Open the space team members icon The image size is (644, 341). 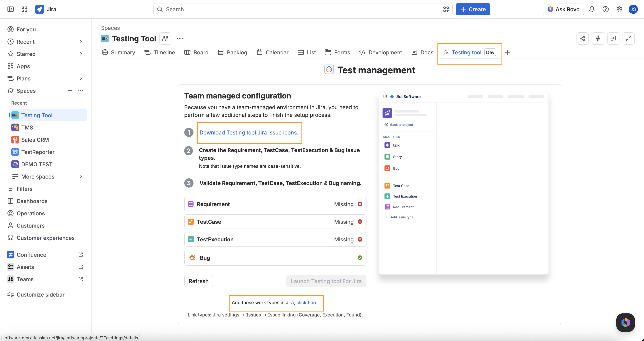click(x=165, y=39)
